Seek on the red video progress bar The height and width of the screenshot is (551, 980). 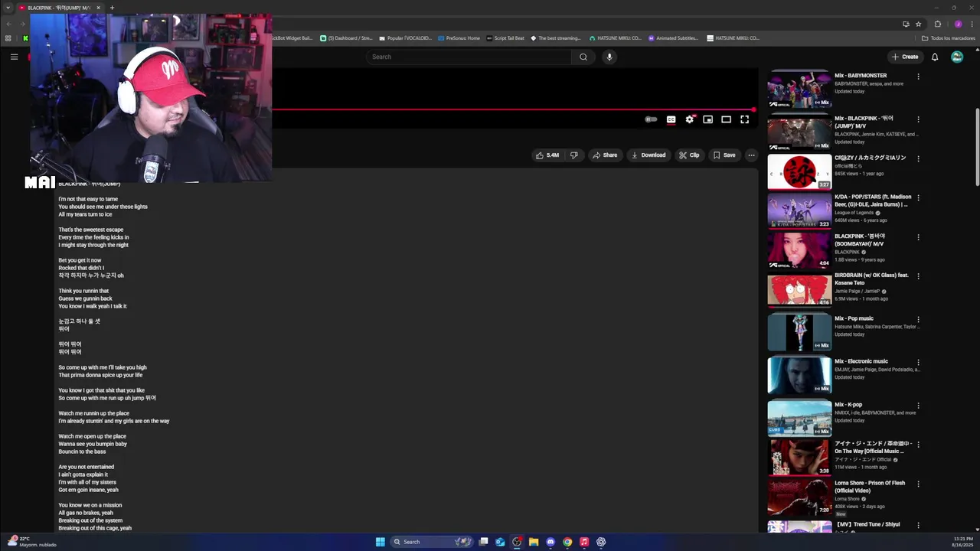[513, 109]
